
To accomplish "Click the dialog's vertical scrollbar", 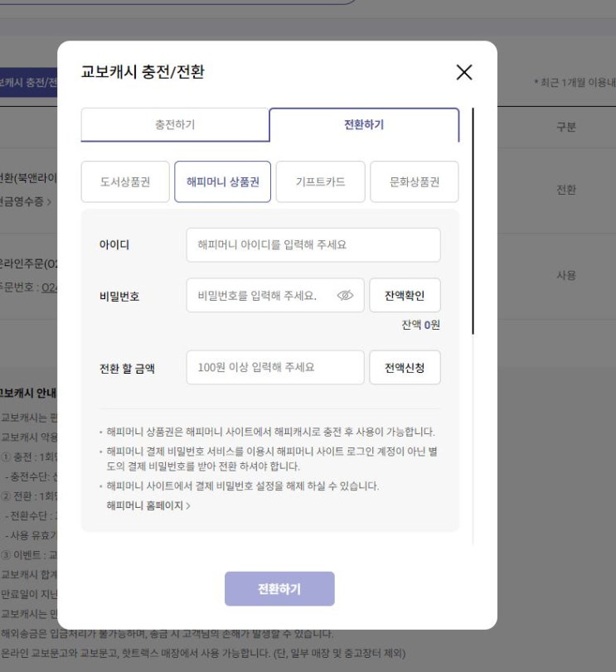I will pyautogui.click(x=473, y=221).
